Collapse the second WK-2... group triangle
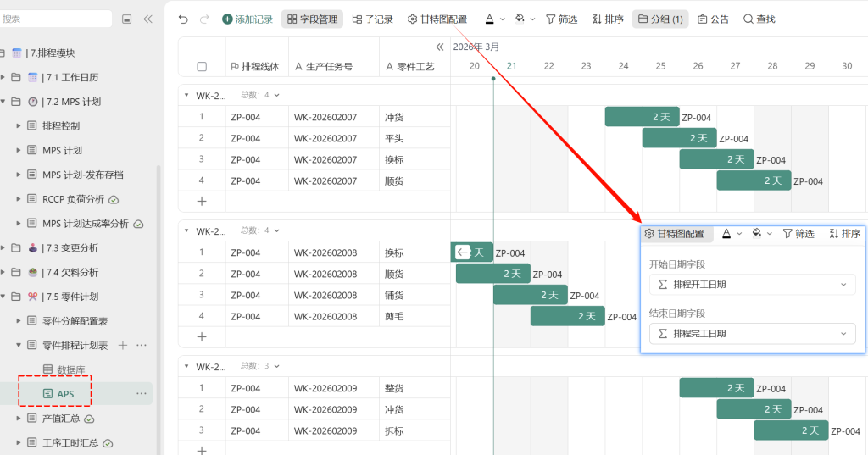 click(186, 230)
